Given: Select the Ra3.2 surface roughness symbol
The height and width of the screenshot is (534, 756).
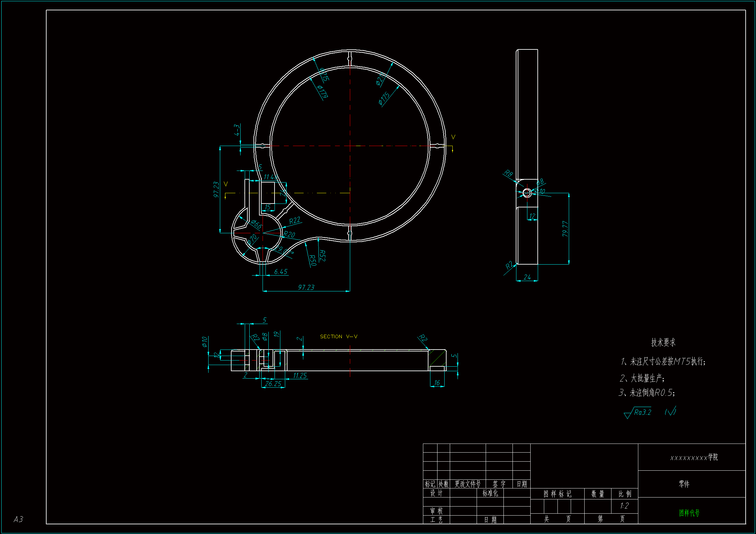Looking at the screenshot, I should (x=642, y=412).
